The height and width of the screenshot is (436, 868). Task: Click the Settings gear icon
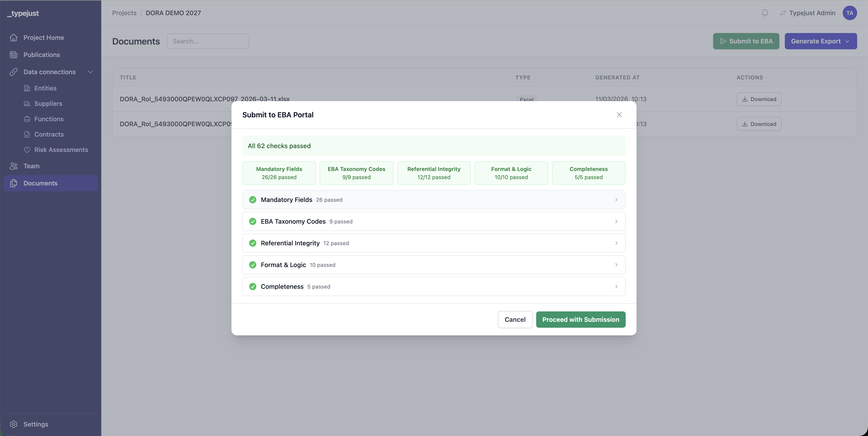14,424
